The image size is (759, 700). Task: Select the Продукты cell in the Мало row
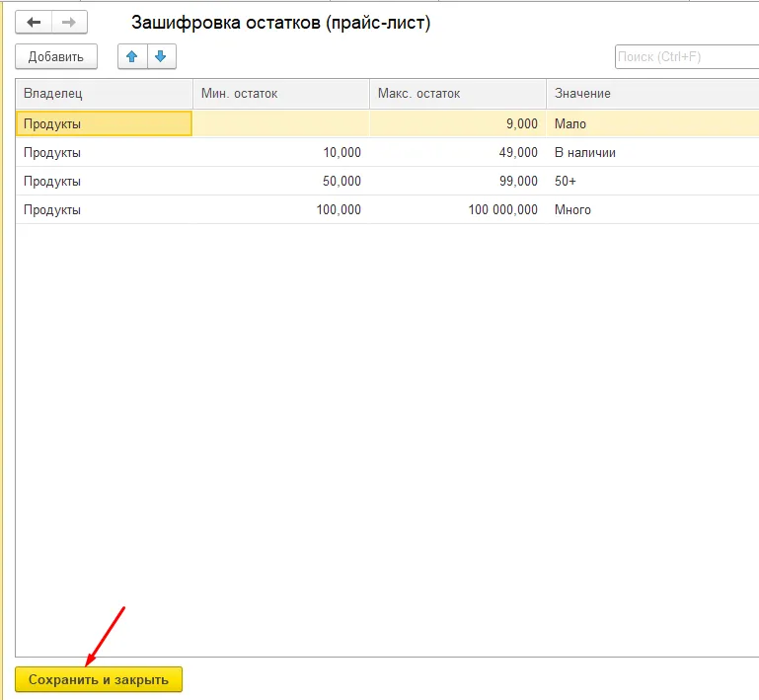tap(104, 123)
